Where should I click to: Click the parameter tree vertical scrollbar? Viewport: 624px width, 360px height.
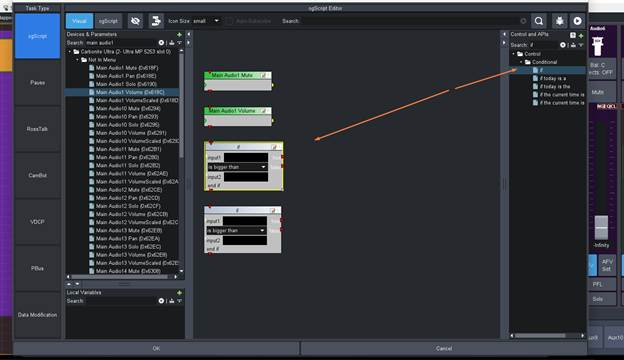(x=181, y=105)
